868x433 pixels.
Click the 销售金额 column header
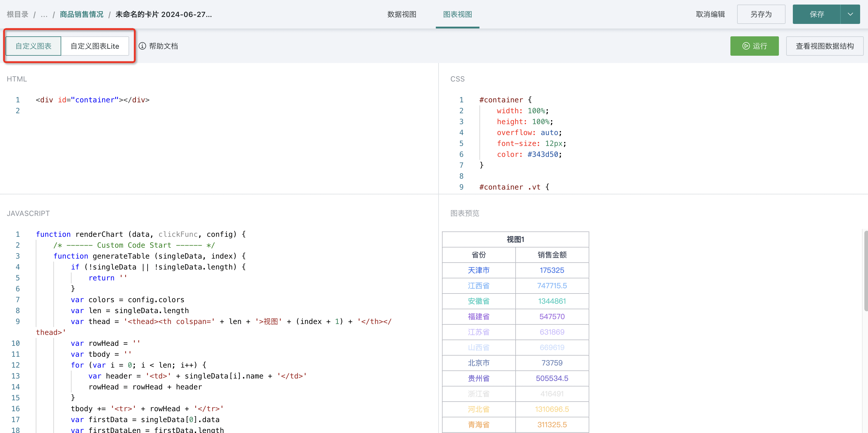[x=552, y=255]
